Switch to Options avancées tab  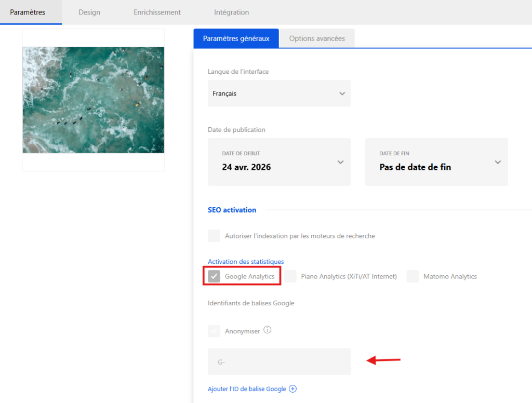coord(317,38)
